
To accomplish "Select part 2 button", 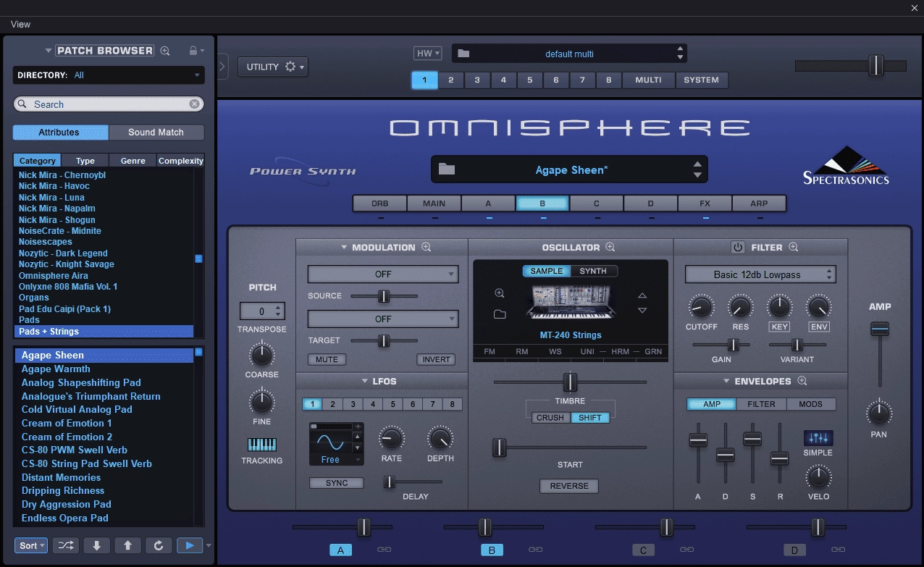I will pyautogui.click(x=450, y=80).
